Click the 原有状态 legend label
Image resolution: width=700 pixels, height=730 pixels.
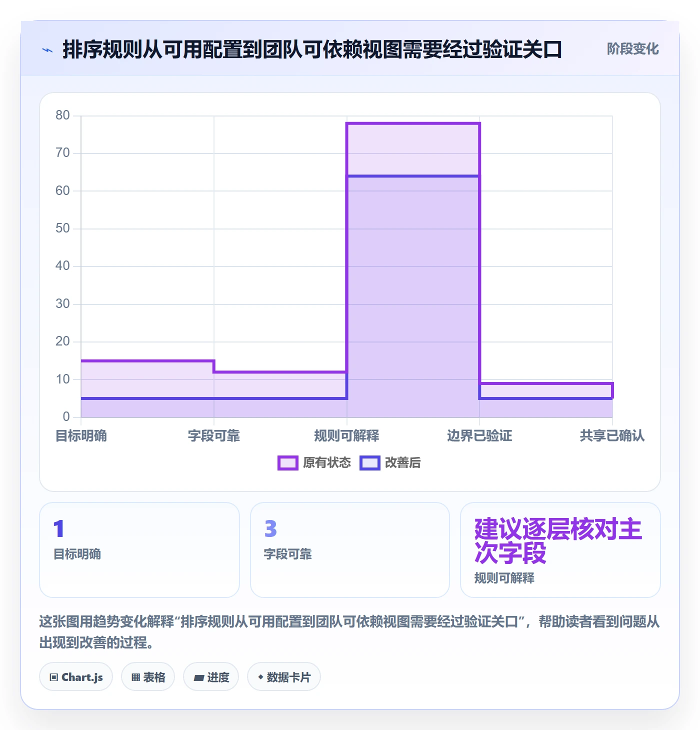pyautogui.click(x=327, y=463)
